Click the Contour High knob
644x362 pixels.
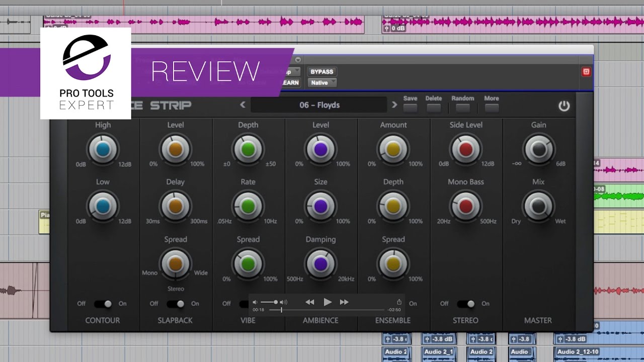click(103, 149)
